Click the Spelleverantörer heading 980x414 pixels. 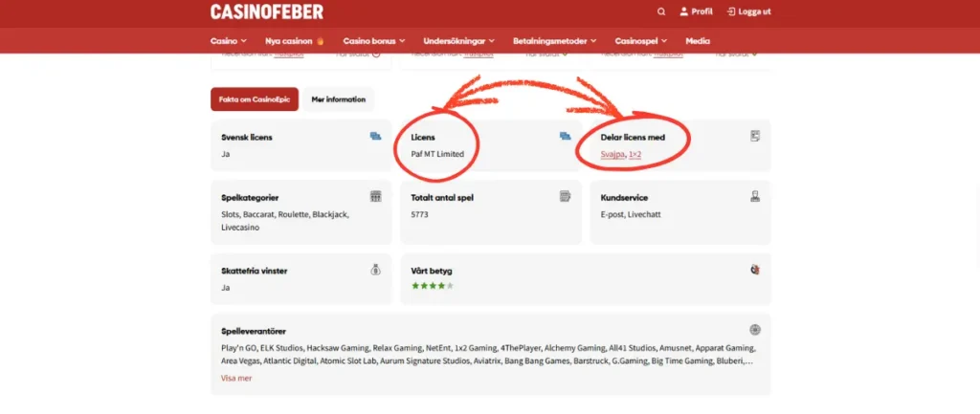click(253, 331)
